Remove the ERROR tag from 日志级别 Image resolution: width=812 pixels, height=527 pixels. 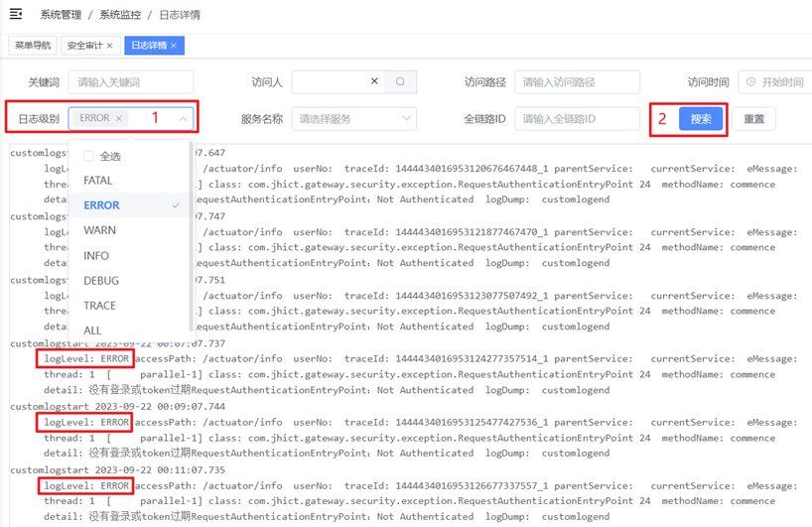[x=118, y=118]
